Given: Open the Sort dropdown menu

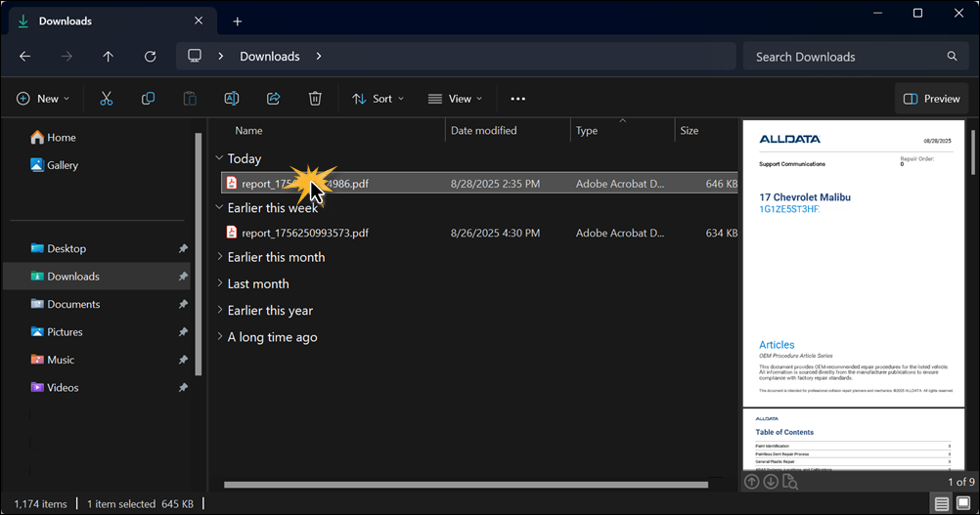Looking at the screenshot, I should [379, 99].
